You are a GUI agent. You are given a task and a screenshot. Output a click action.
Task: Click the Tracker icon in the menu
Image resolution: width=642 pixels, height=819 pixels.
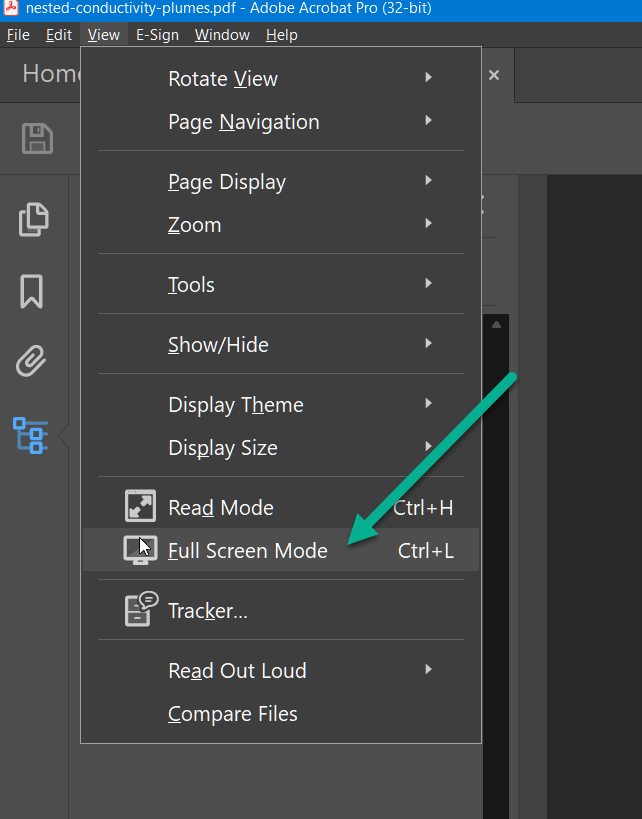(x=141, y=609)
